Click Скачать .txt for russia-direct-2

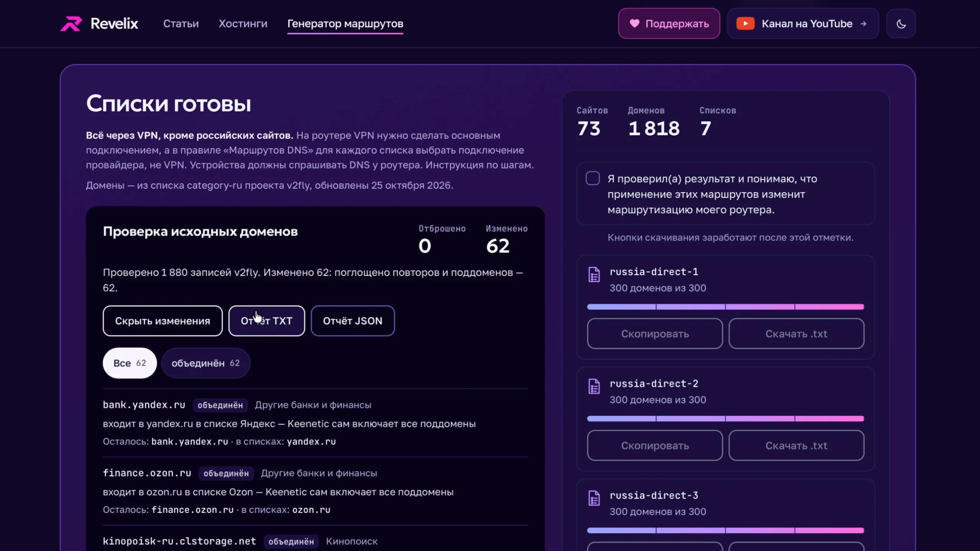796,445
